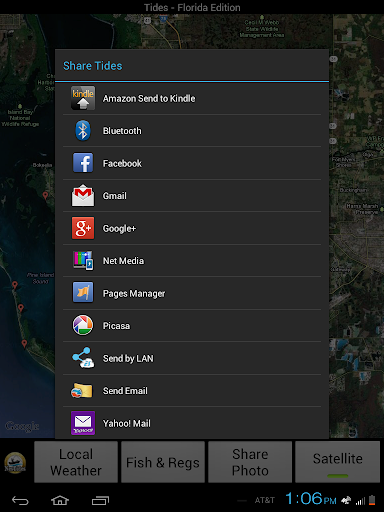Open the recent apps icon
Image resolution: width=384 pixels, height=512 pixels.
point(100,500)
